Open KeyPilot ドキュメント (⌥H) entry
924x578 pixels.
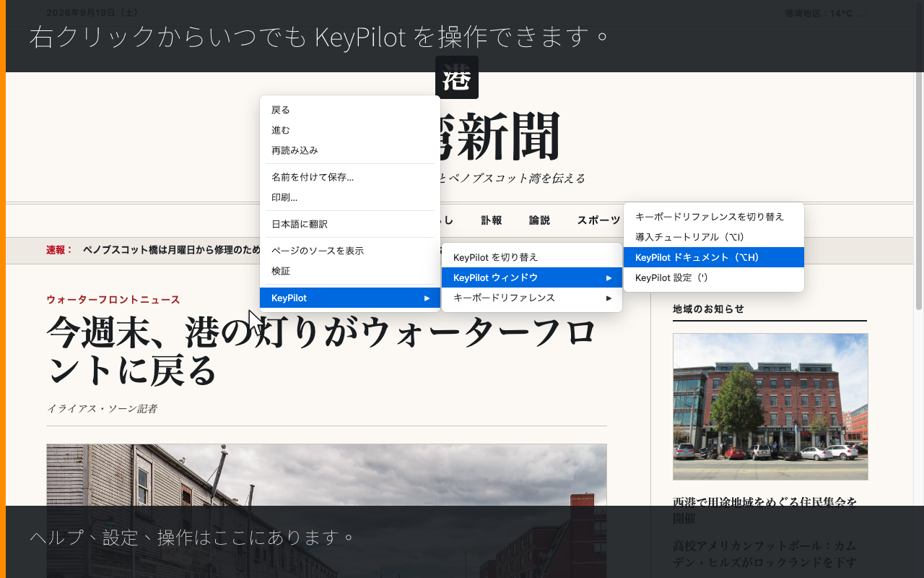(714, 257)
